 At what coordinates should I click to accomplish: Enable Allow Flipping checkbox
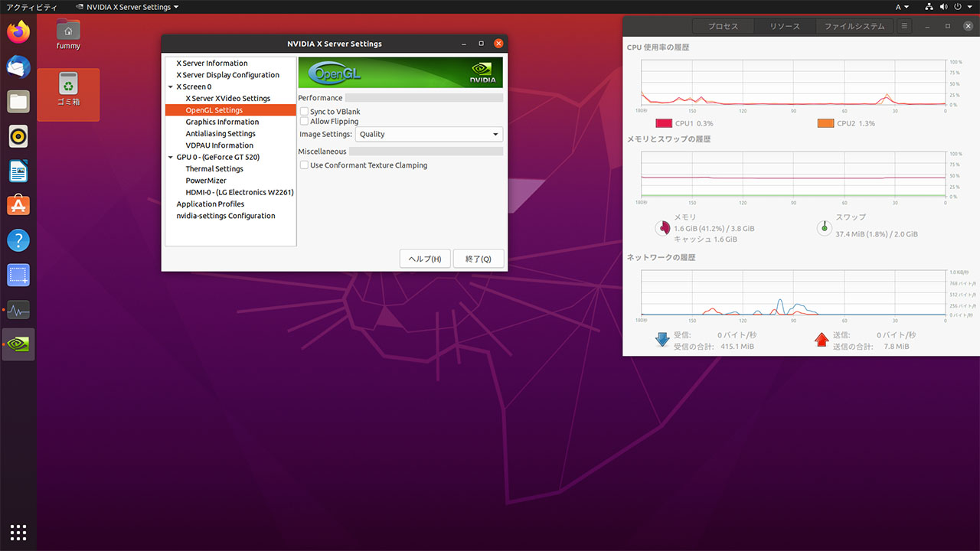pos(304,122)
